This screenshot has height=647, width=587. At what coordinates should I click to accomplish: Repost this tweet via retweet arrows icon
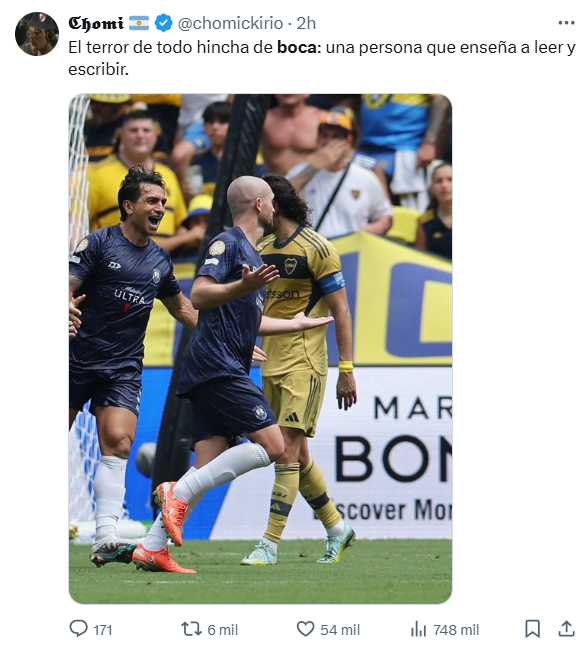[x=191, y=629]
